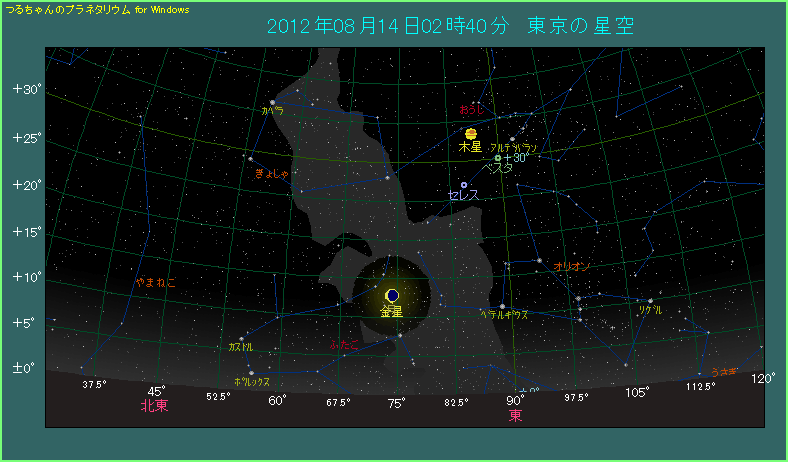Click the Betelgeuse (ベテルギウス) star dot
Screen dimensions: 788x462
(x=502, y=306)
